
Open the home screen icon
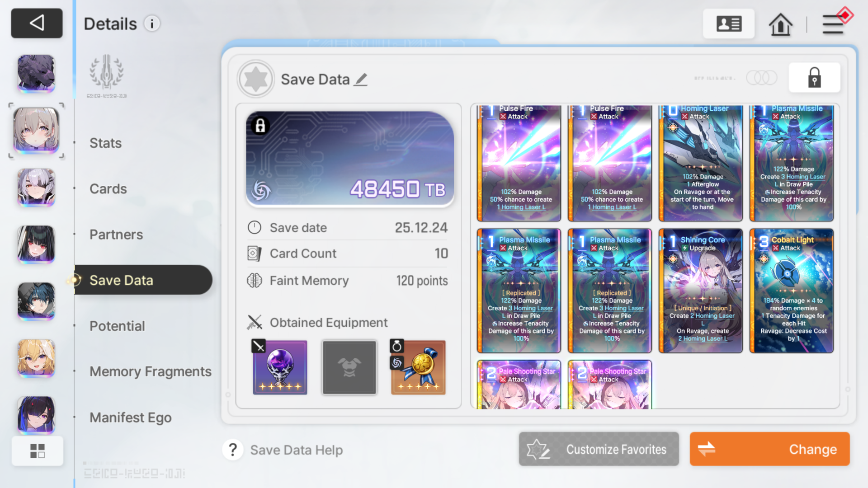click(780, 24)
